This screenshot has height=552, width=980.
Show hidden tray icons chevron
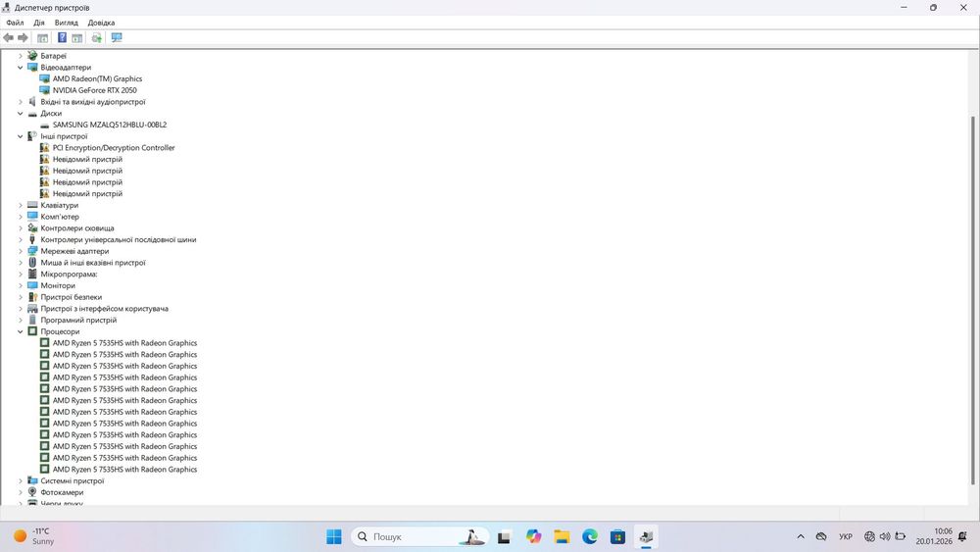coord(801,536)
